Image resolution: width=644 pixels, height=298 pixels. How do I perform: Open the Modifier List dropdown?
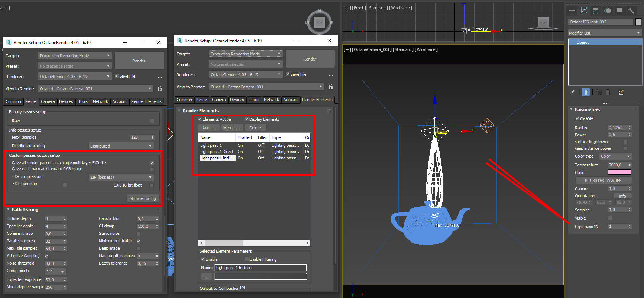tap(605, 33)
